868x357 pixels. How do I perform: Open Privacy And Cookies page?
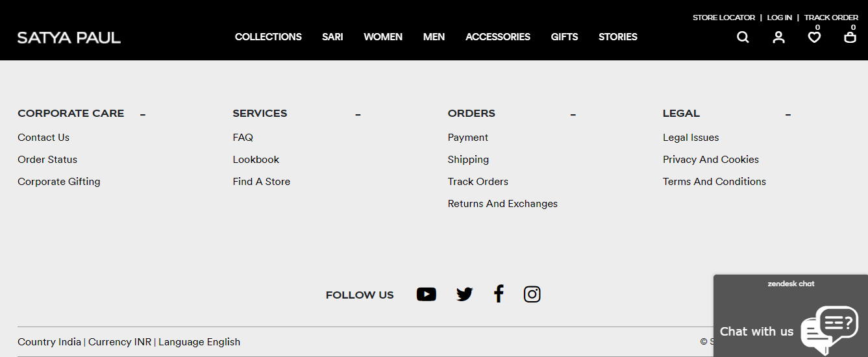pyautogui.click(x=711, y=160)
